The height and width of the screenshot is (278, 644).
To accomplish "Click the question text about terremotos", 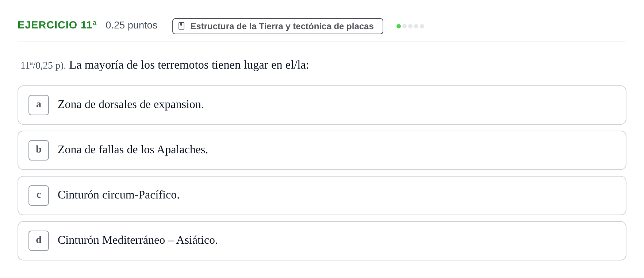I will point(189,65).
